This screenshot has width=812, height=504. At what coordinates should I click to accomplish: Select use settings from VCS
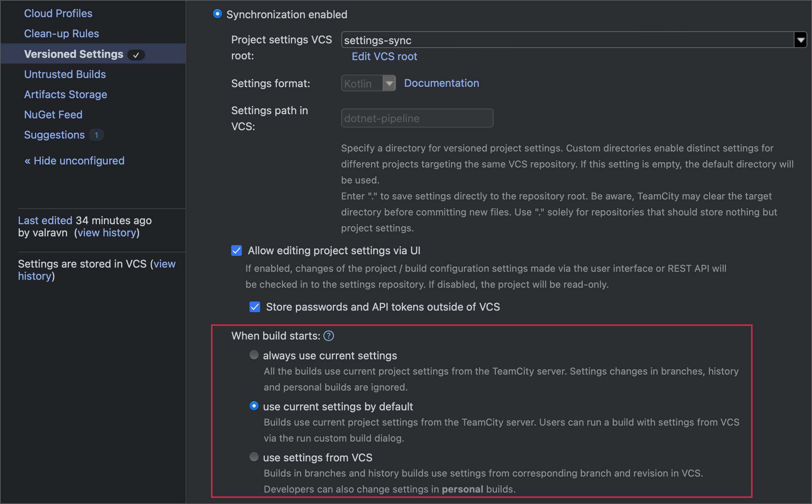(254, 457)
